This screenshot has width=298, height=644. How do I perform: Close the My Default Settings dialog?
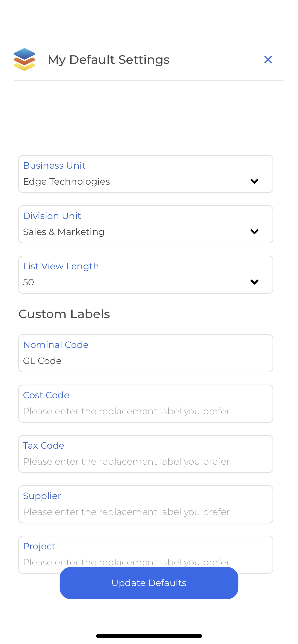268,60
